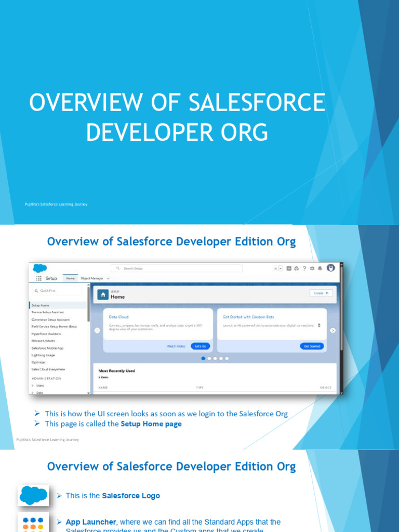The height and width of the screenshot is (532, 399).
Task: Open Get Started with Einstein Bots title
Action: tap(248, 317)
